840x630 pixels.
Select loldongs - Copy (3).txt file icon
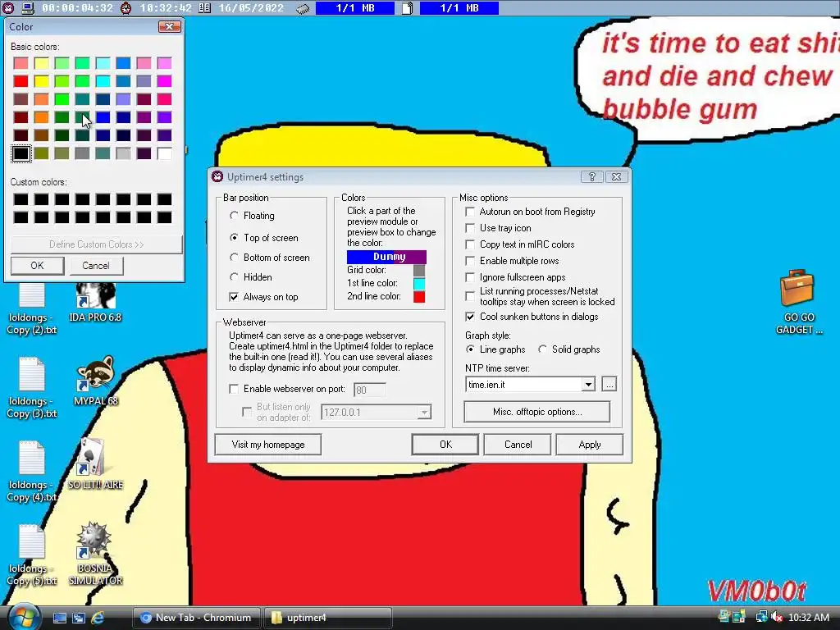tap(32, 387)
